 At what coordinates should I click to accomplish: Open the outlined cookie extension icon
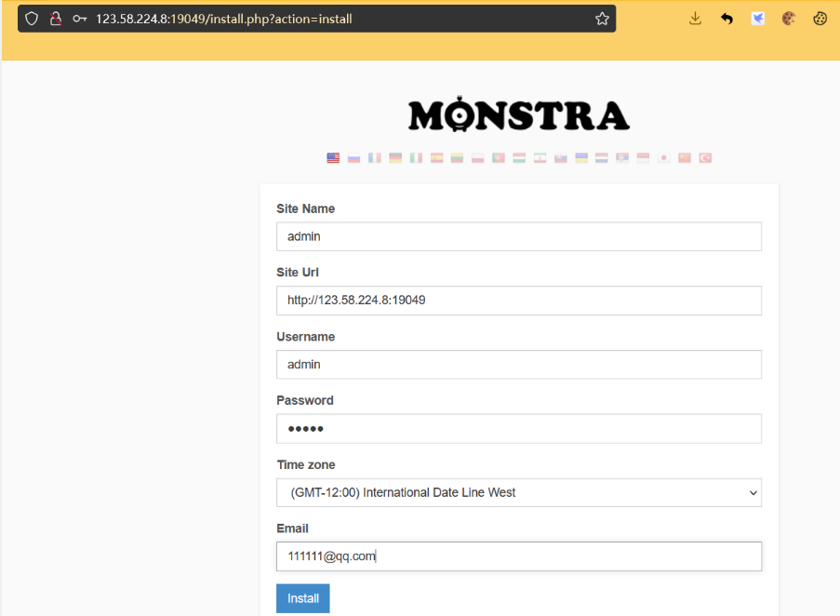click(x=820, y=19)
